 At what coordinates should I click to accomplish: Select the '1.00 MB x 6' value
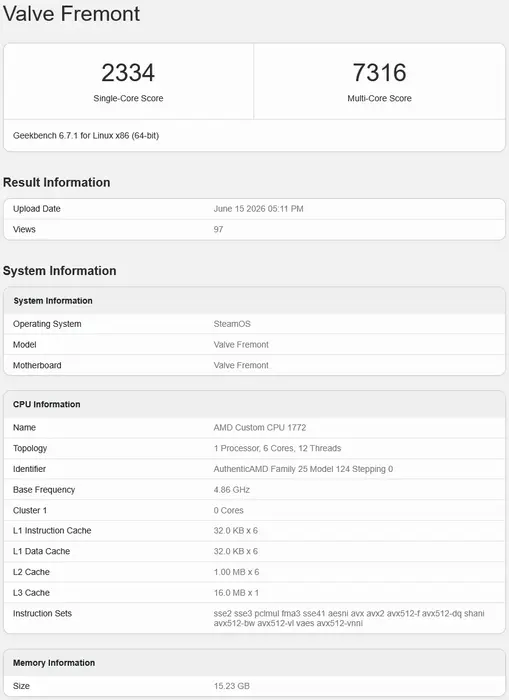click(x=236, y=572)
